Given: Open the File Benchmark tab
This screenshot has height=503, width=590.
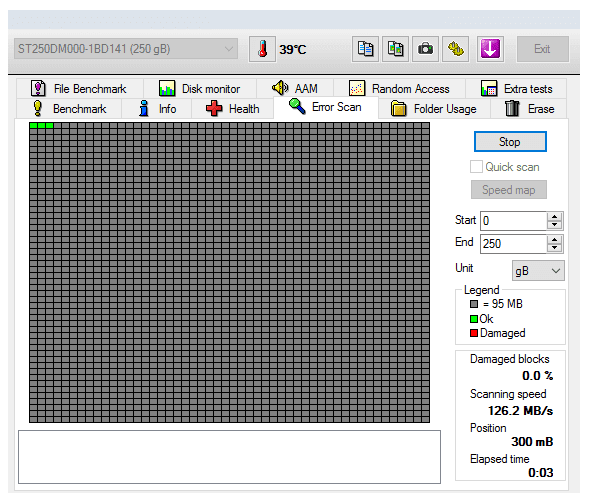Looking at the screenshot, I should pos(79,89).
